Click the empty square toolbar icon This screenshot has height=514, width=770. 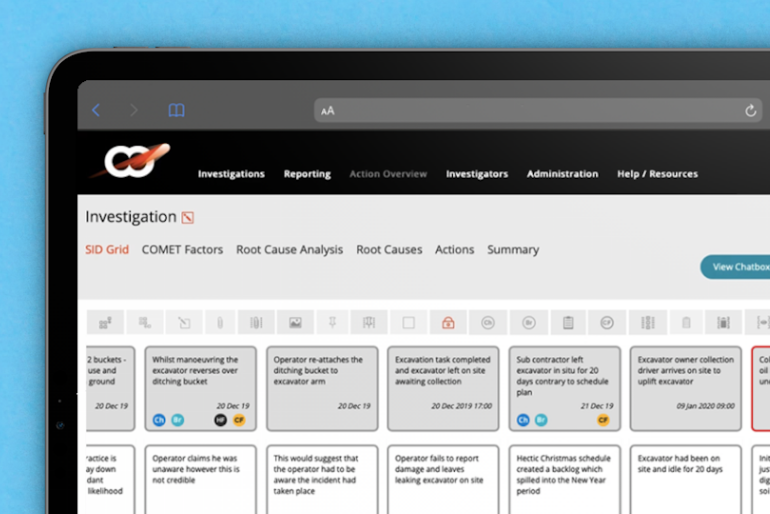(x=408, y=322)
